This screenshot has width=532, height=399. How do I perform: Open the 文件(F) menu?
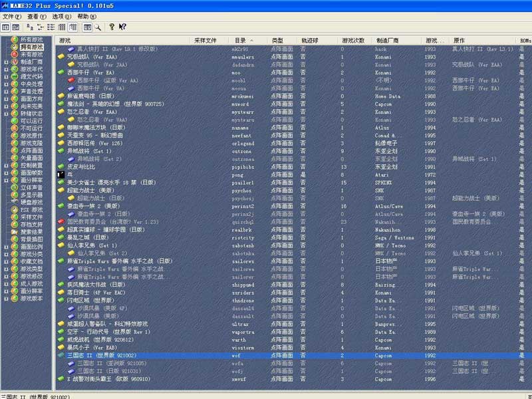(12, 16)
